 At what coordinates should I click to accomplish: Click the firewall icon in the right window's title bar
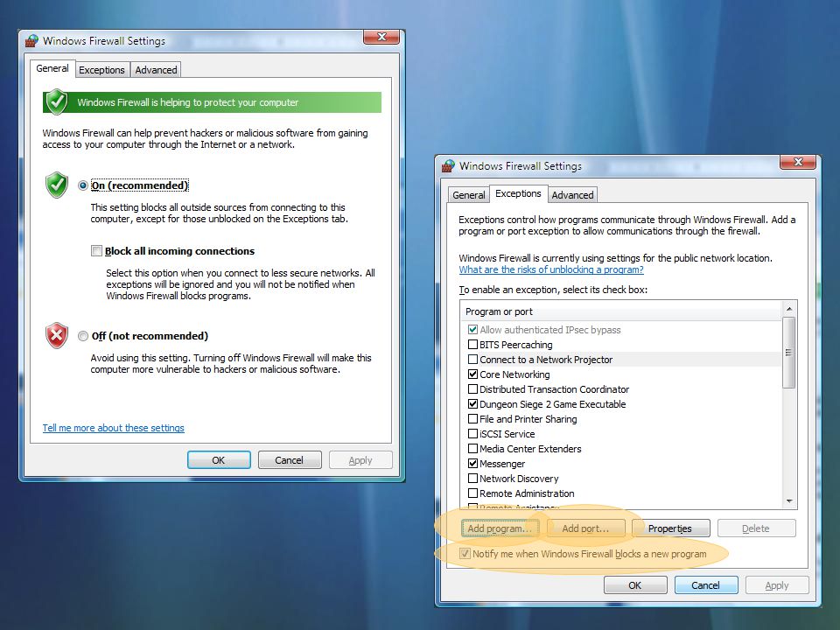[x=448, y=166]
